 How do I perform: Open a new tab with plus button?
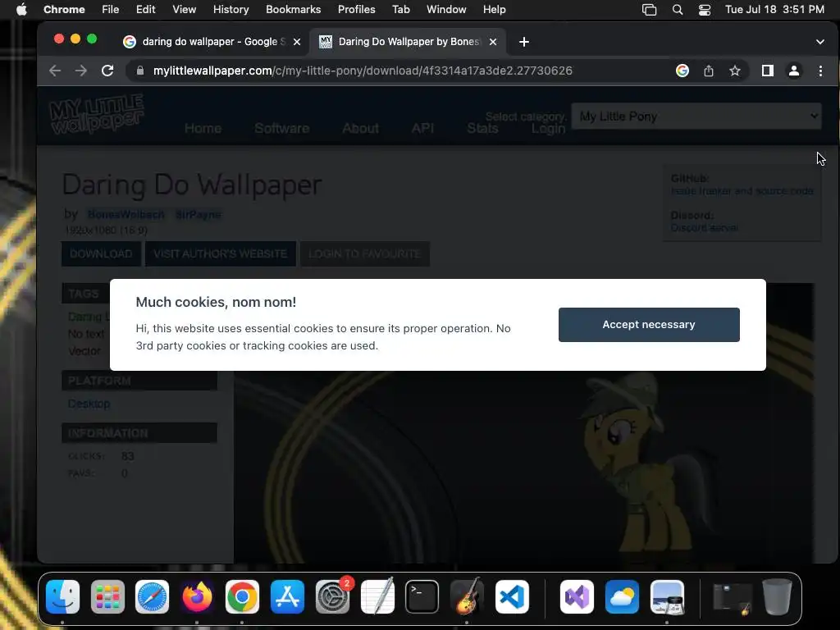click(524, 42)
